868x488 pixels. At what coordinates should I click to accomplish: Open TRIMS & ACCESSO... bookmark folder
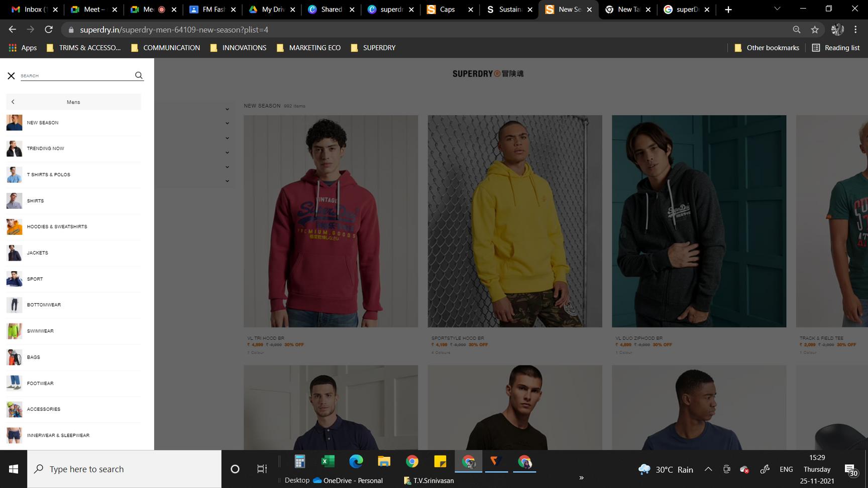coord(83,48)
